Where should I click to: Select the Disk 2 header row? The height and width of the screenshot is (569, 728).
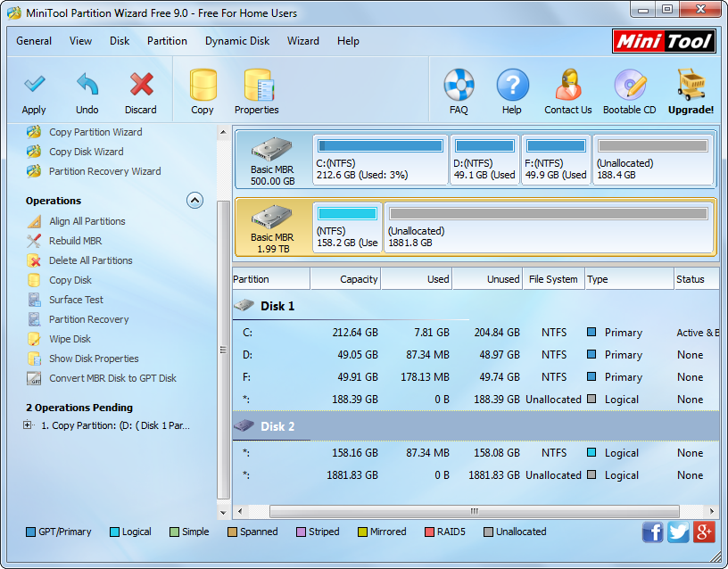click(x=476, y=426)
